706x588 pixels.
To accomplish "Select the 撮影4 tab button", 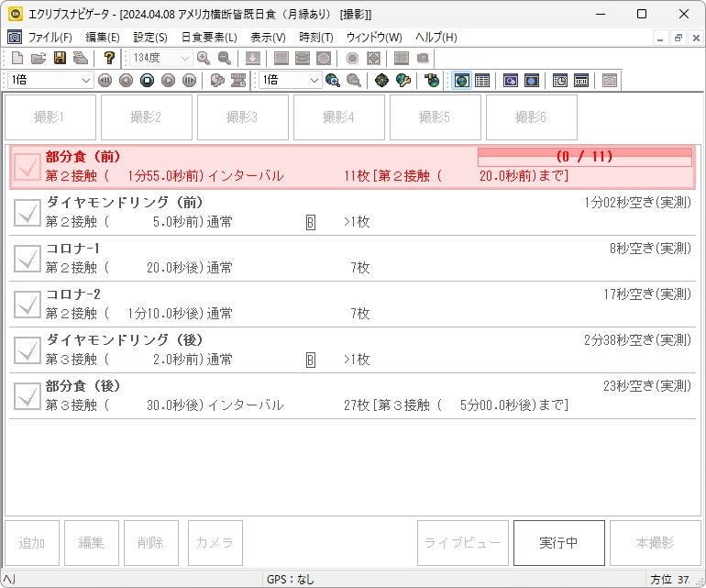I will tap(339, 117).
